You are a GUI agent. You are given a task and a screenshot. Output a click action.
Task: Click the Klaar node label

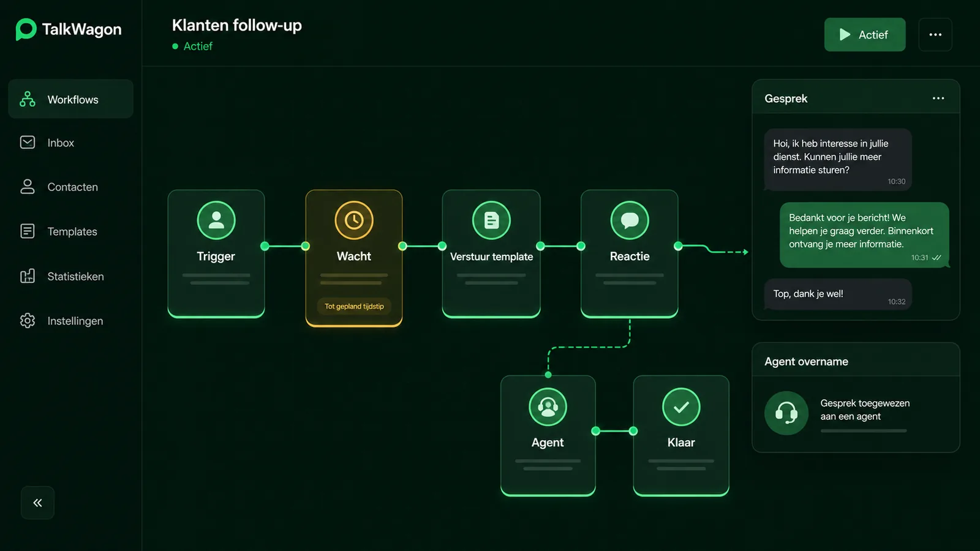[681, 443]
